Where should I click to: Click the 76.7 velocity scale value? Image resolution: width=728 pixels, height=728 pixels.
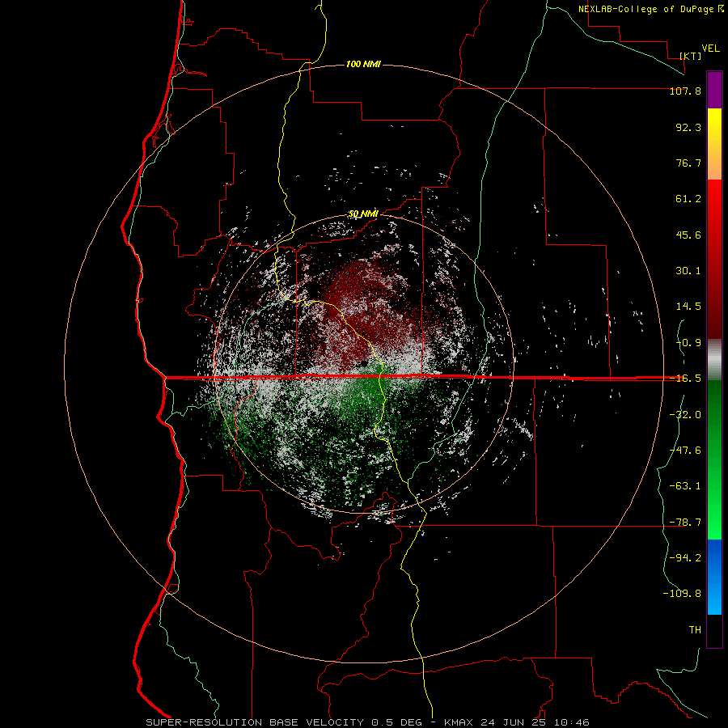tap(688, 163)
